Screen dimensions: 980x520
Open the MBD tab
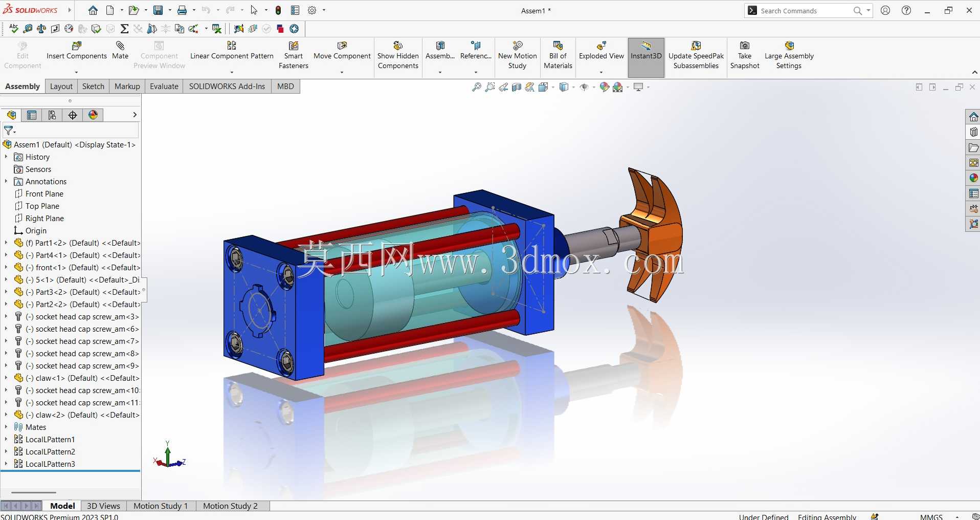(285, 86)
